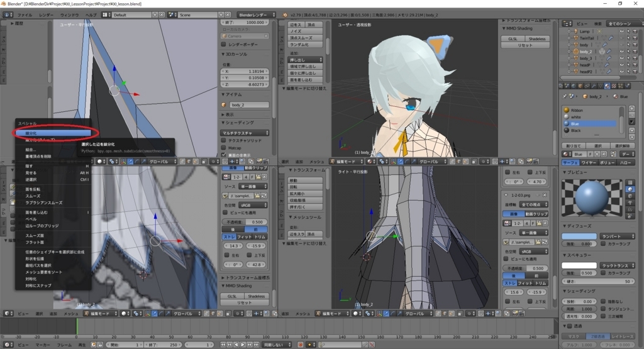Open the 全ての視点 axis dropdown
This screenshot has width=644, height=349.
(534, 204)
